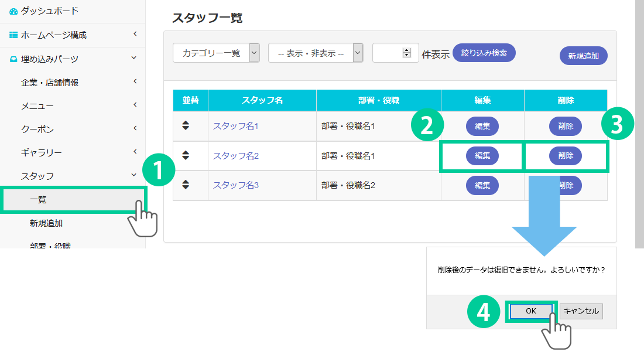644x358 pixels.
Task: Click the 埋め込みパーツ inbox icon
Action: [x=13, y=59]
